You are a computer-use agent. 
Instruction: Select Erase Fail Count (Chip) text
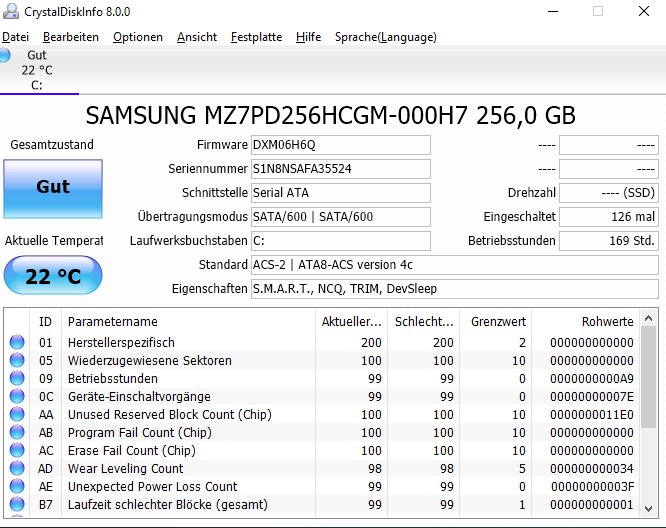pos(132,450)
